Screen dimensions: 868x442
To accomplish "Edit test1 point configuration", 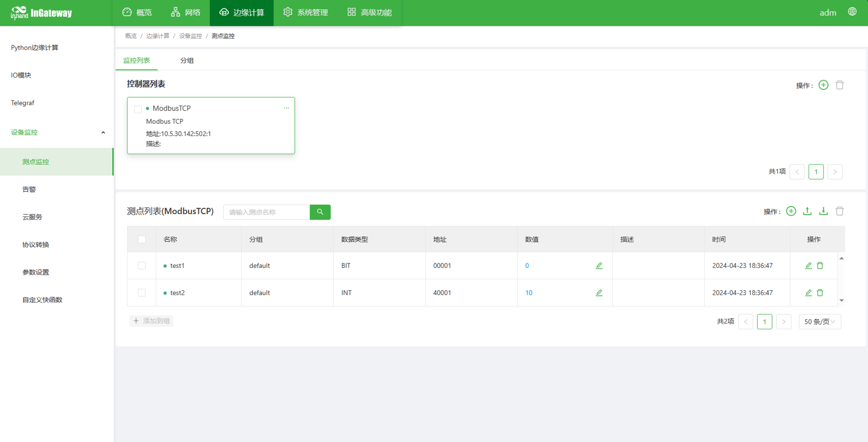I will [x=809, y=265].
